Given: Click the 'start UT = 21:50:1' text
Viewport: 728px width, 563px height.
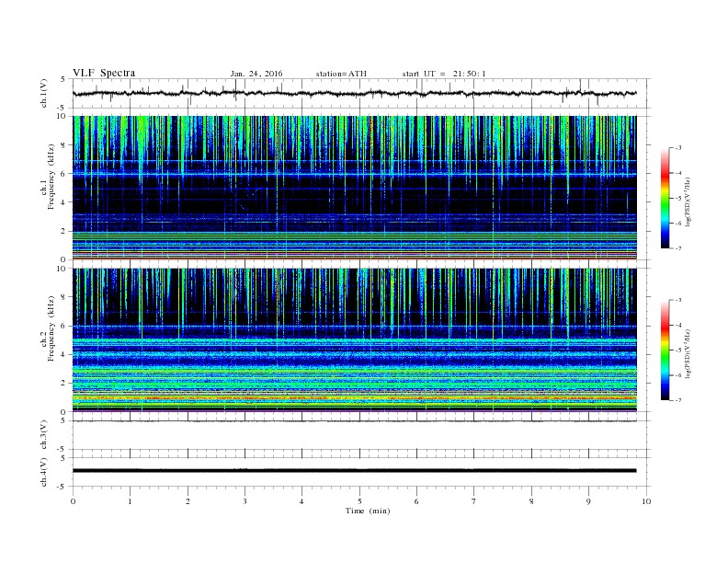Looking at the screenshot, I should coord(444,74).
